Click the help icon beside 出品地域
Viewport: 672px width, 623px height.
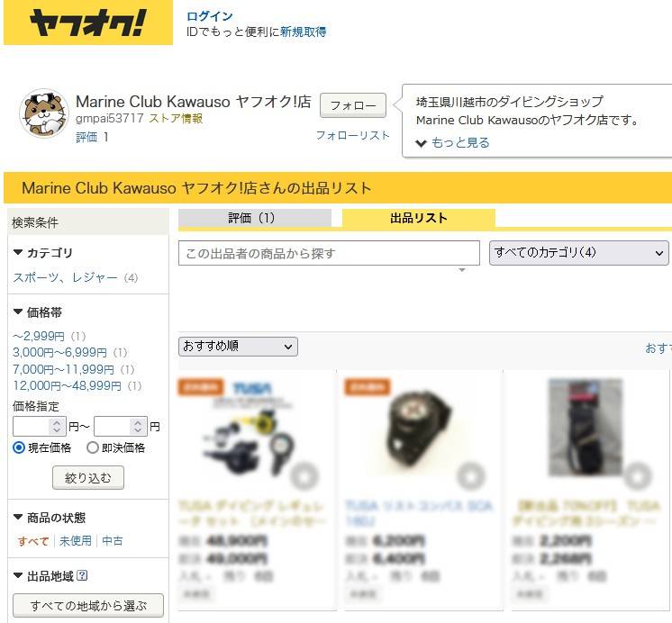point(82,575)
